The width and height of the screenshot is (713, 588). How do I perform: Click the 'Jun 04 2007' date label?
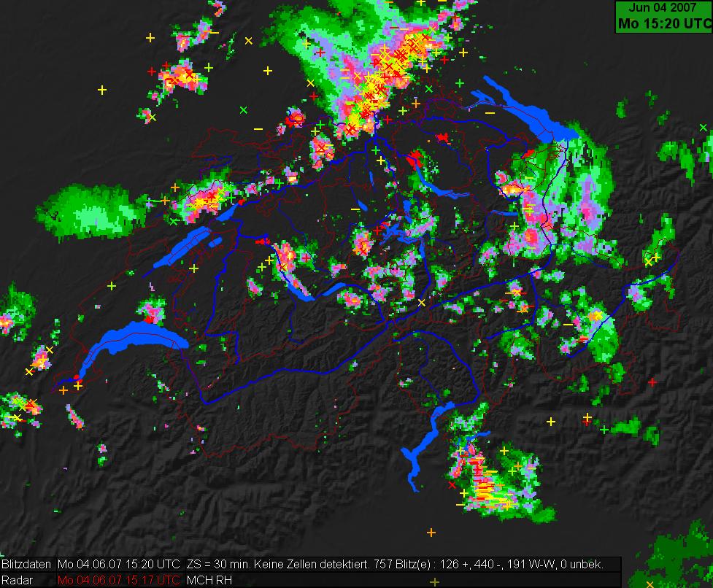[662, 7]
